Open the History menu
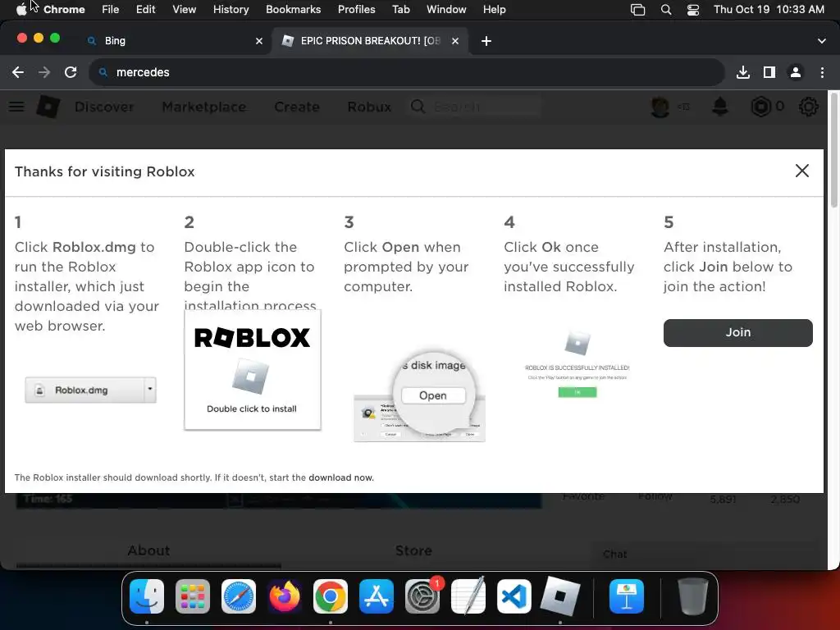The image size is (840, 630). [x=231, y=9]
